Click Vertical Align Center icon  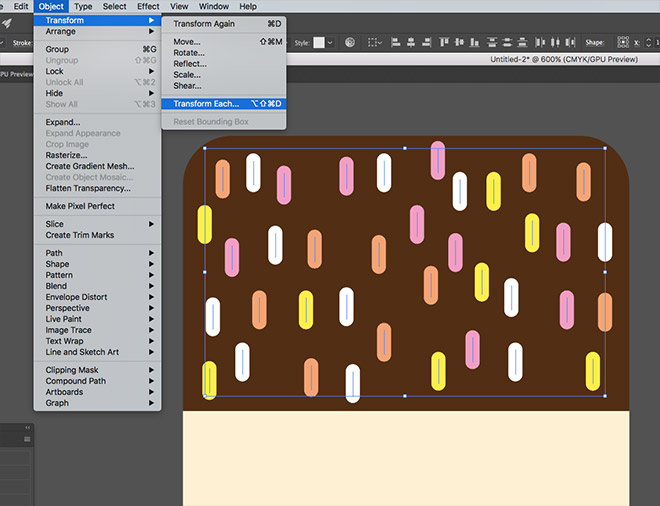(x=459, y=42)
